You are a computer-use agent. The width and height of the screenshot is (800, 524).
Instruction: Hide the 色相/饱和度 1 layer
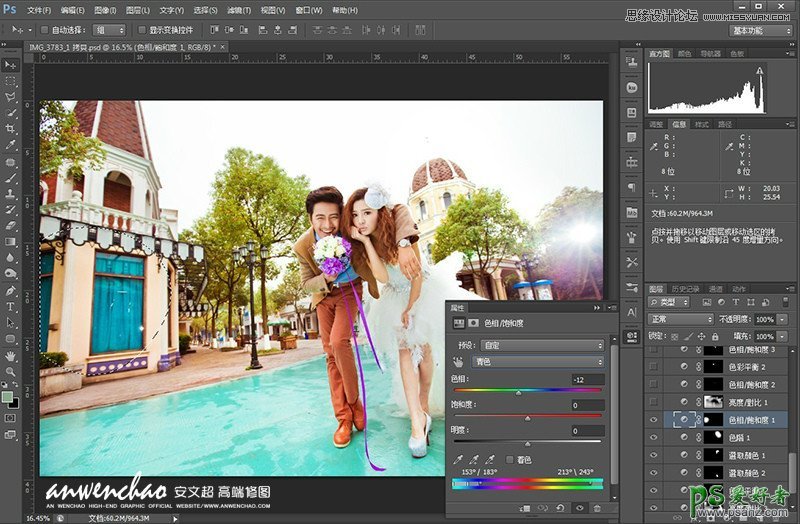click(653, 421)
